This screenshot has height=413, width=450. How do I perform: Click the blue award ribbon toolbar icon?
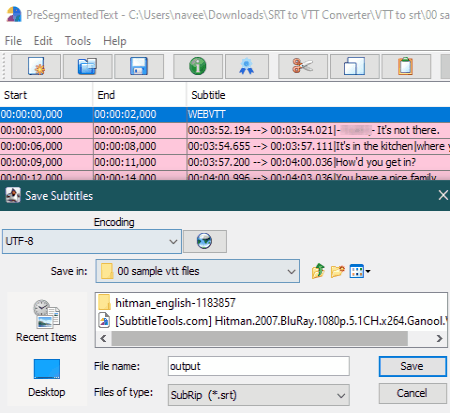[x=247, y=66]
